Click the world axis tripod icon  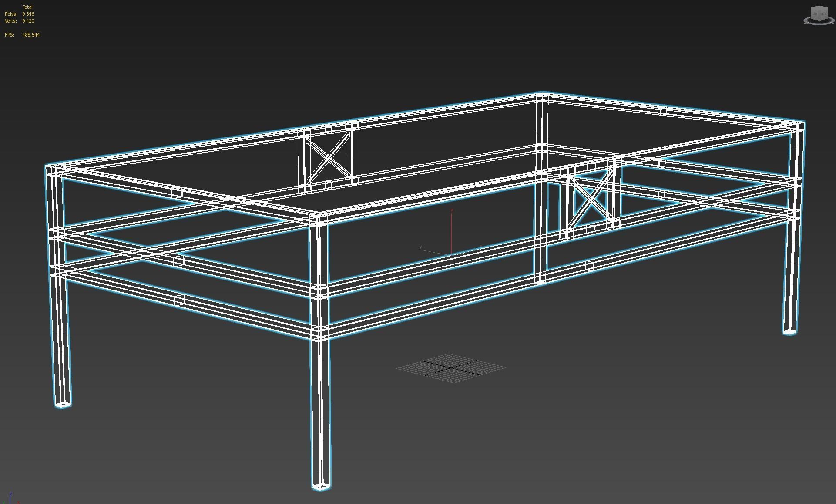pyautogui.click(x=10, y=498)
